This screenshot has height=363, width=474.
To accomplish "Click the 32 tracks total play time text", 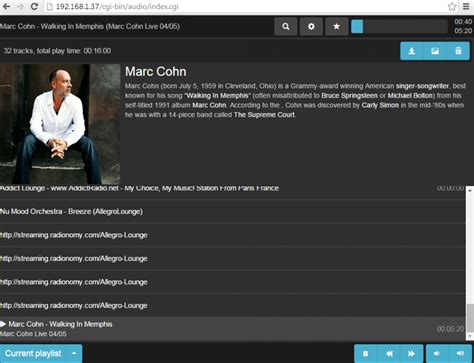I will click(57, 51).
